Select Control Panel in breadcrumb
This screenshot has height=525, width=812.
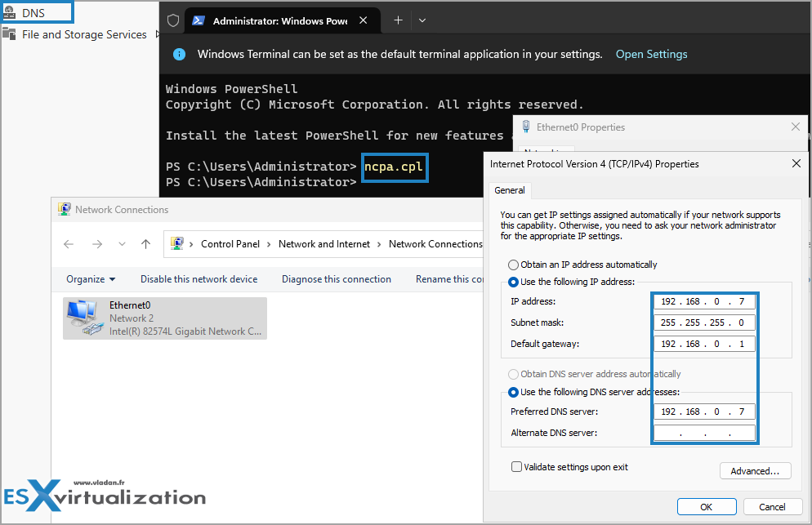(230, 244)
